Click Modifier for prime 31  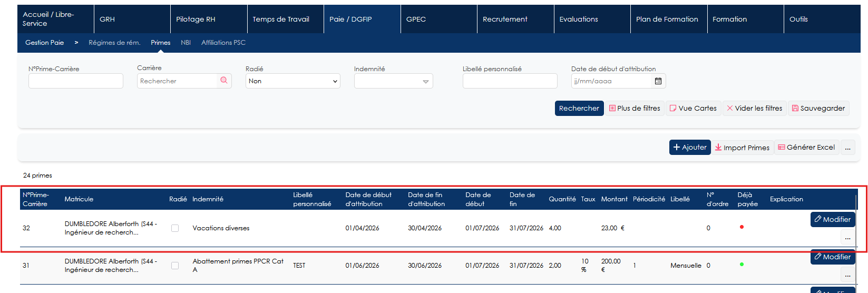click(833, 257)
